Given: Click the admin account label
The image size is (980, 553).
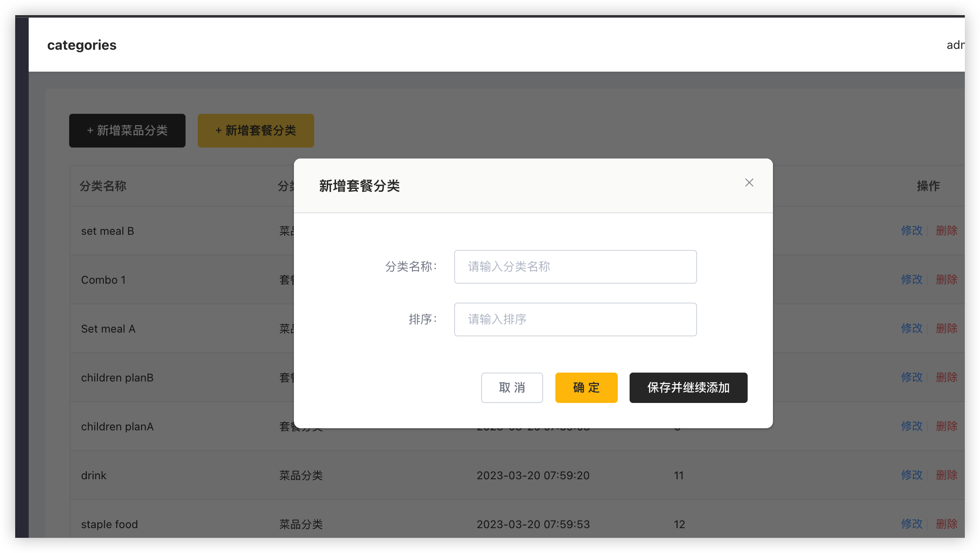Looking at the screenshot, I should point(958,45).
